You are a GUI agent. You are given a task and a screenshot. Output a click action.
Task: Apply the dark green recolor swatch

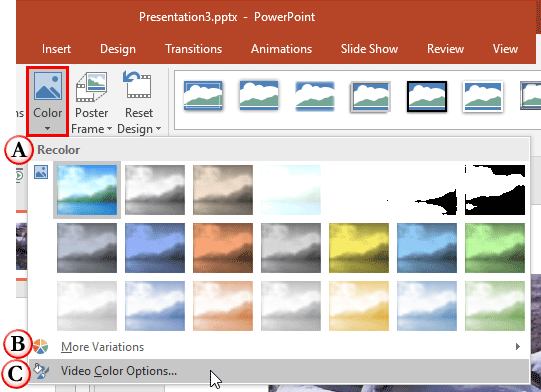(495, 248)
